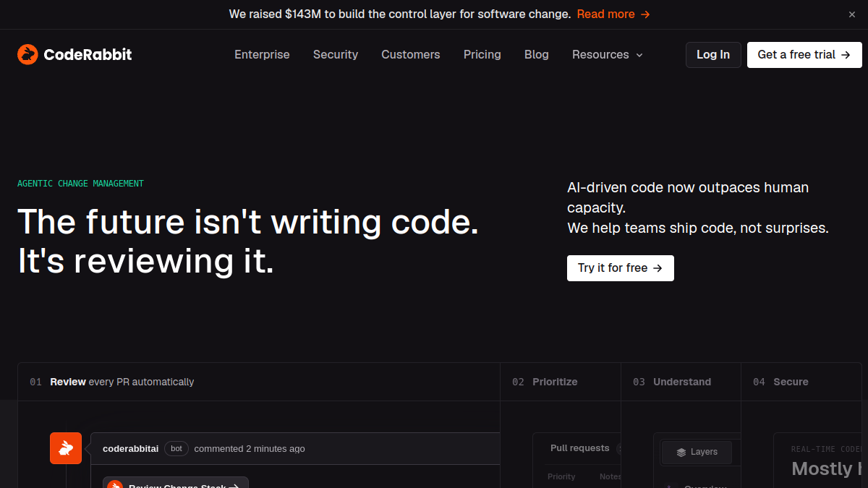Open the Enterprise page
The height and width of the screenshot is (488, 868).
pyautogui.click(x=262, y=54)
